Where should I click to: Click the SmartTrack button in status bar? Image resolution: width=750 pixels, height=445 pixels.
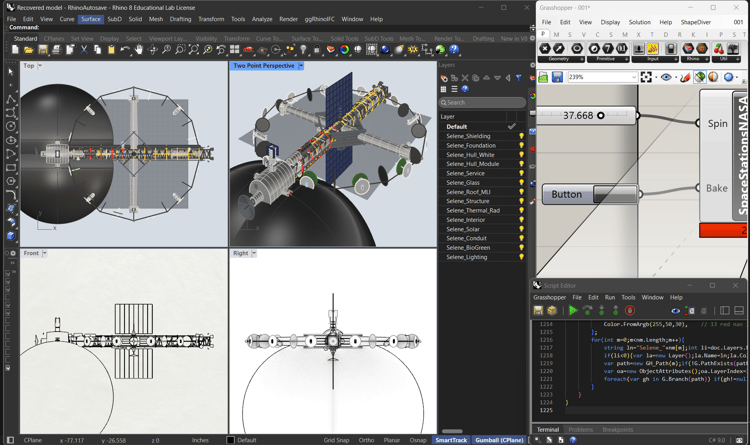pyautogui.click(x=451, y=440)
